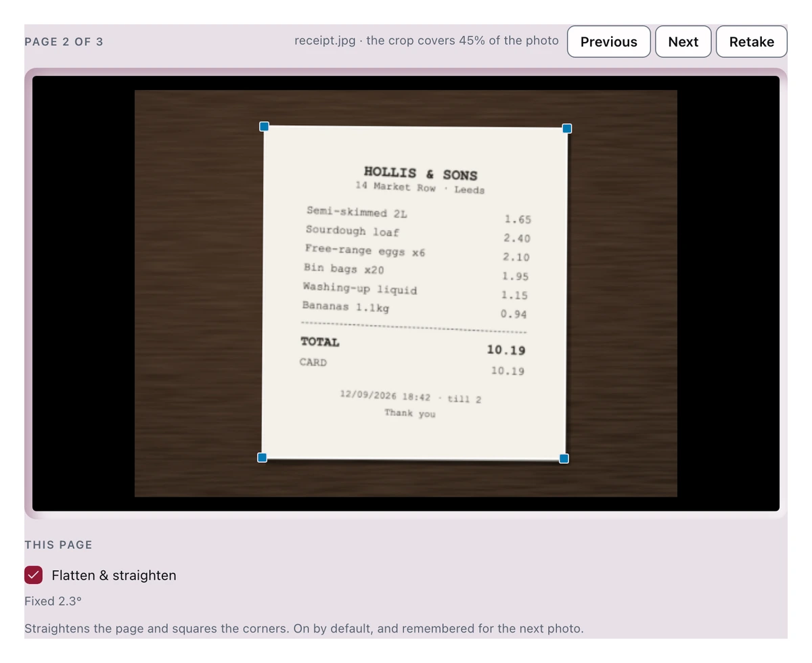Click the 'PAGE 2 OF 3' label
812x663 pixels.
pos(64,42)
